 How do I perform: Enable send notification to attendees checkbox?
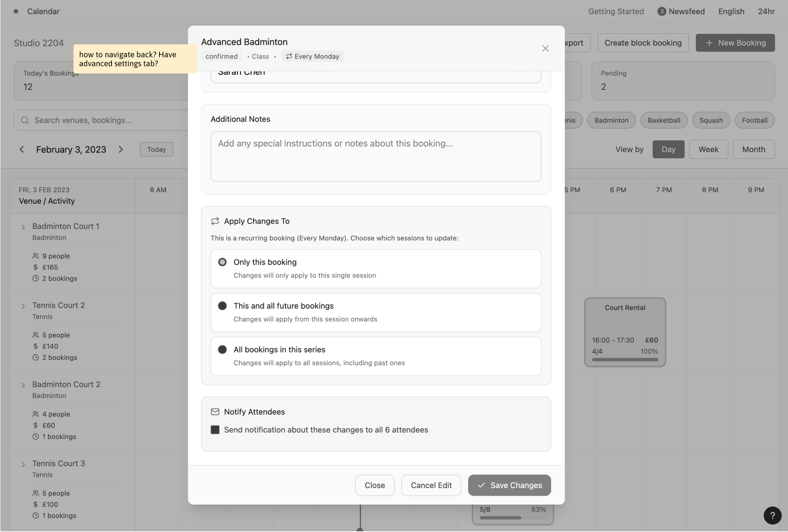(215, 430)
